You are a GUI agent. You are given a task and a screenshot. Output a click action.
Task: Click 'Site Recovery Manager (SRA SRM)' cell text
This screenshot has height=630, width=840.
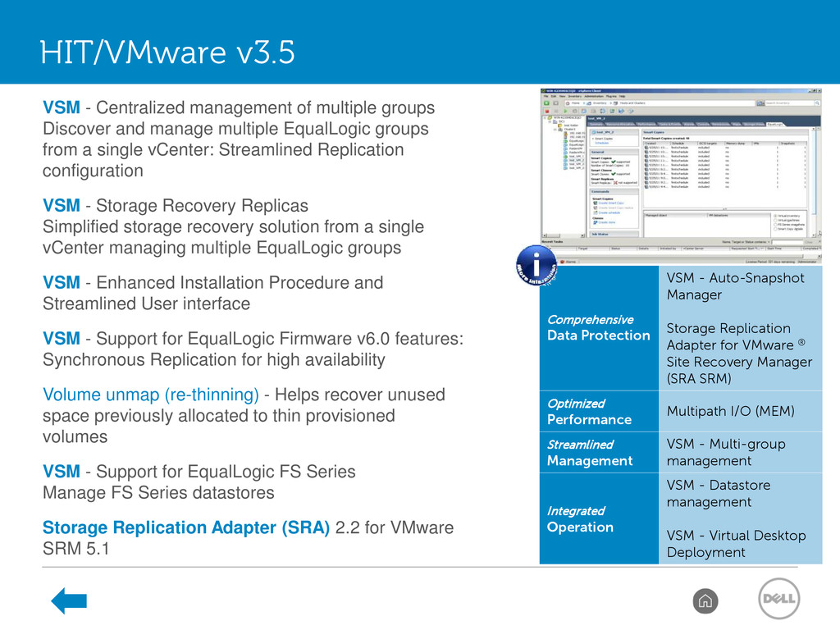tap(739, 370)
